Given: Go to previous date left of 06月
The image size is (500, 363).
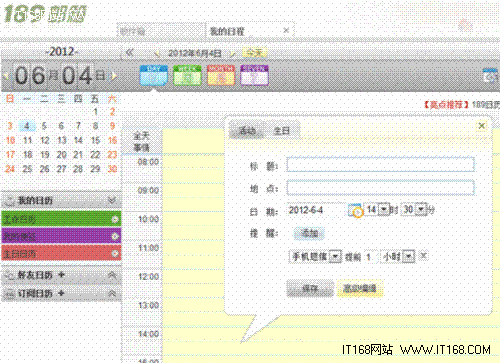Looking at the screenshot, I should (6, 76).
